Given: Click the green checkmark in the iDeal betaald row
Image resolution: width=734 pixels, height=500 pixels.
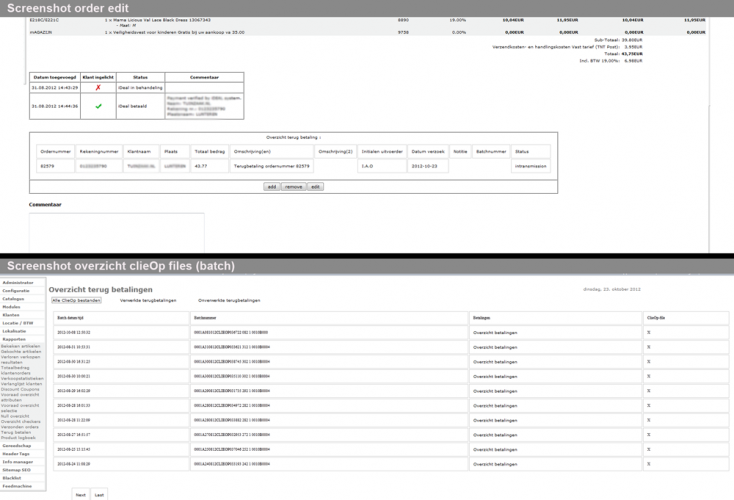Looking at the screenshot, I should coord(98,105).
